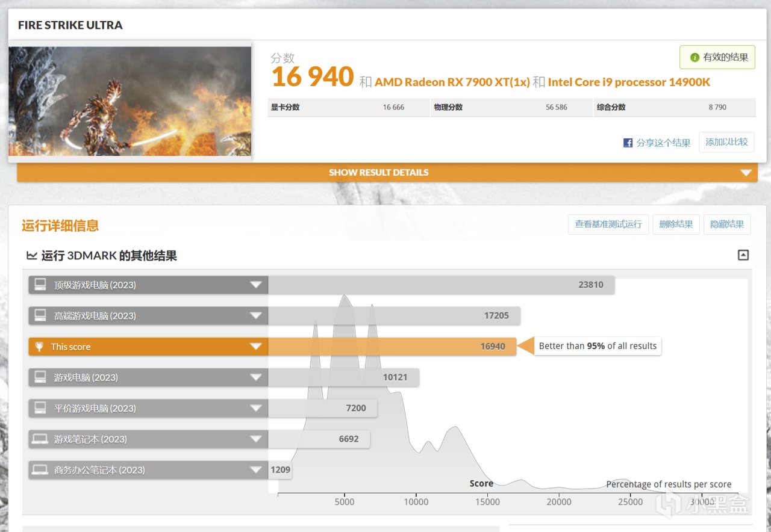
Task: Click the 平价游戏电脑 score 7200
Action: point(356,408)
